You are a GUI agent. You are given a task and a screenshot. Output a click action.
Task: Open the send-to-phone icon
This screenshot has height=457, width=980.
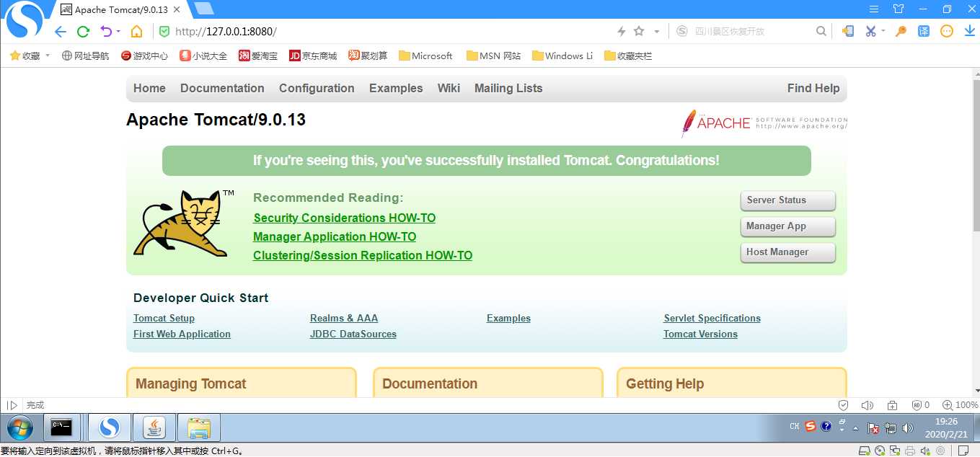[x=848, y=31]
